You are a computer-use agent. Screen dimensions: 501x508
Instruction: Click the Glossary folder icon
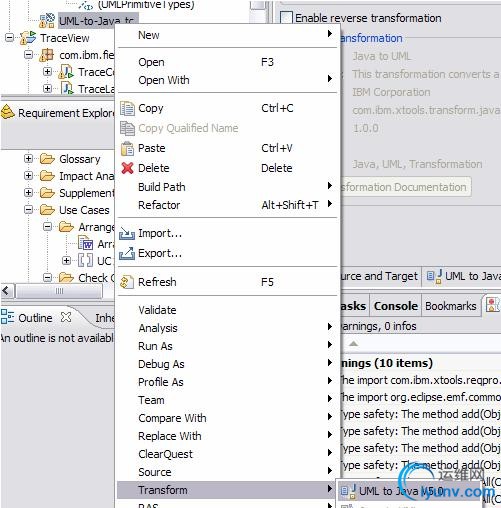(x=47, y=159)
